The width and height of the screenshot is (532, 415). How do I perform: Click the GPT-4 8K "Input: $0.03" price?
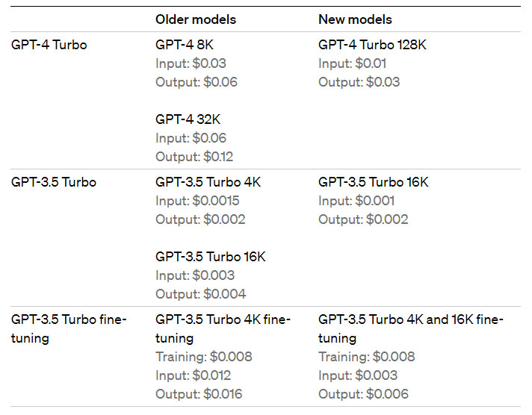191,63
